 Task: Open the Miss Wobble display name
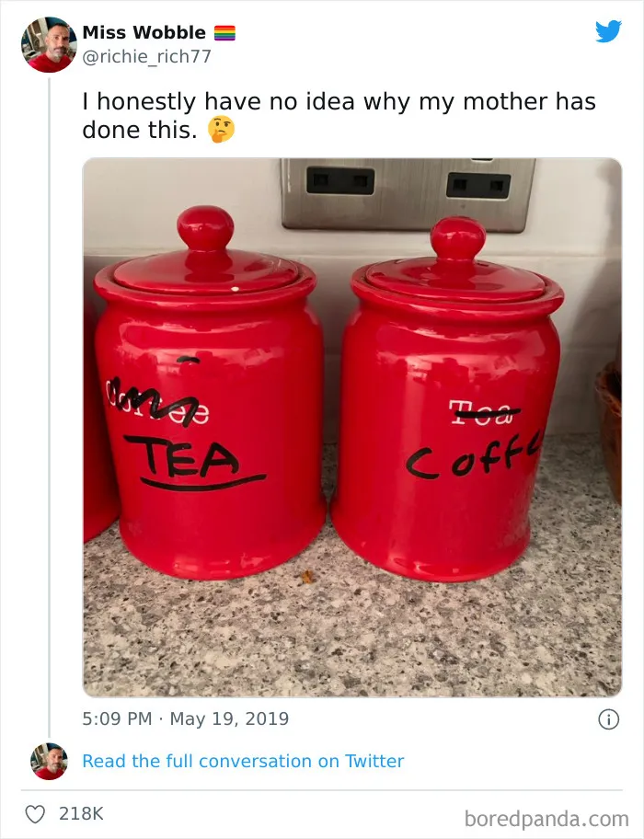coord(144,32)
